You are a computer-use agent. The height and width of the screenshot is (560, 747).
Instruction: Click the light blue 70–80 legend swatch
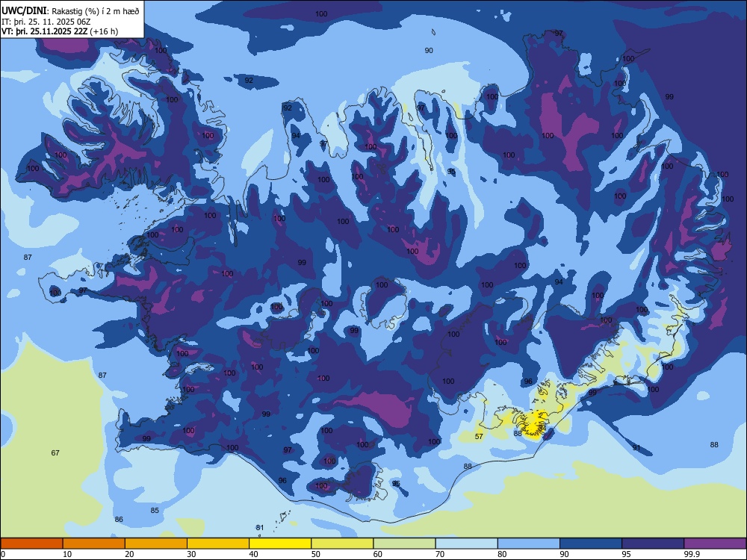pyautogui.click(x=466, y=544)
